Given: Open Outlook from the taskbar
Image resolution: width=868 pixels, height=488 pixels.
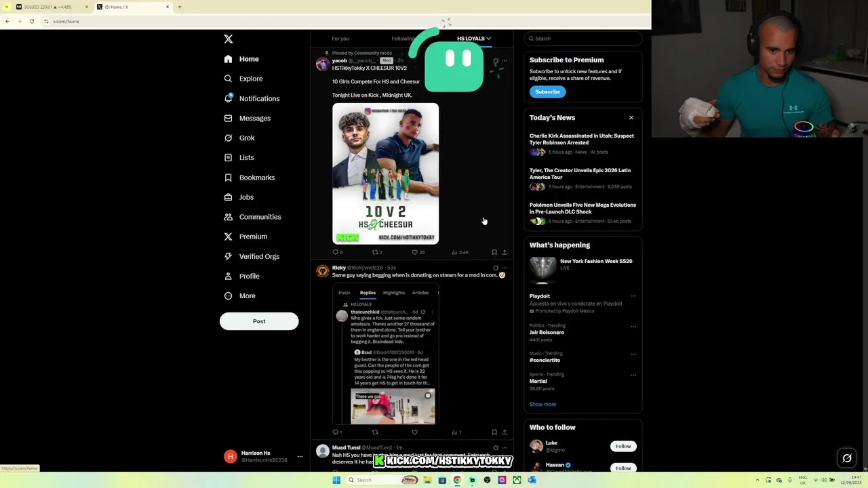Looking at the screenshot, I should click(532, 480).
